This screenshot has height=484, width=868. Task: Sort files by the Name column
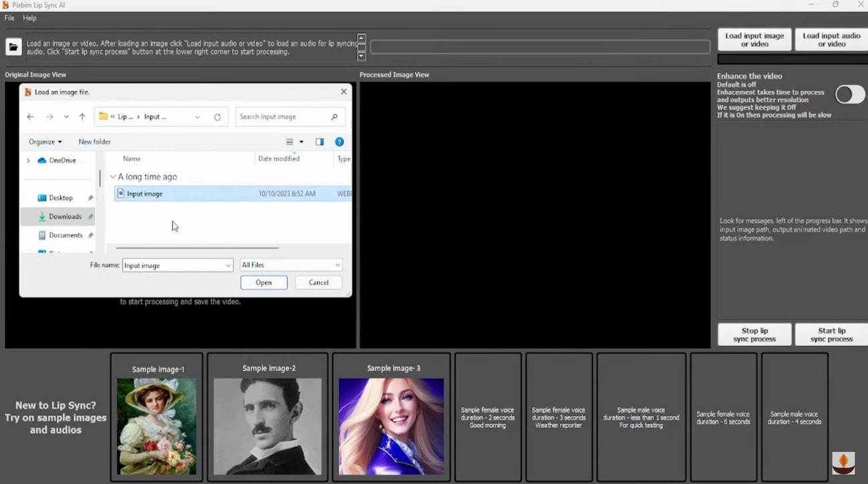pos(132,159)
